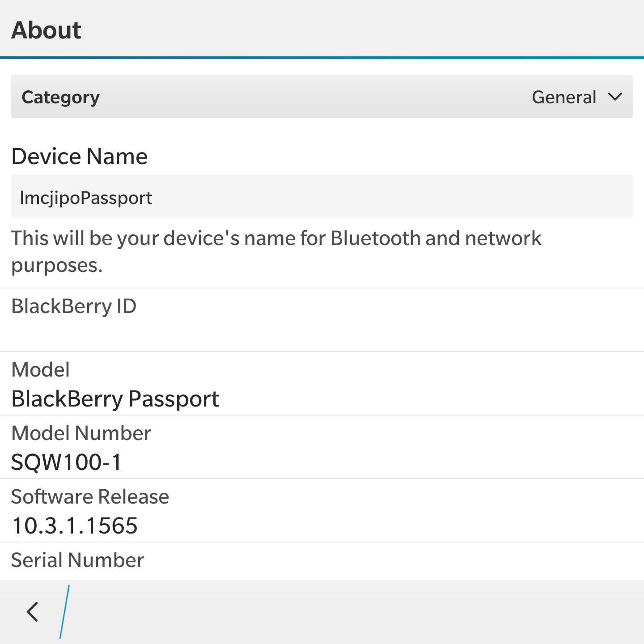Click the Bluetooth and network description text

click(x=276, y=251)
